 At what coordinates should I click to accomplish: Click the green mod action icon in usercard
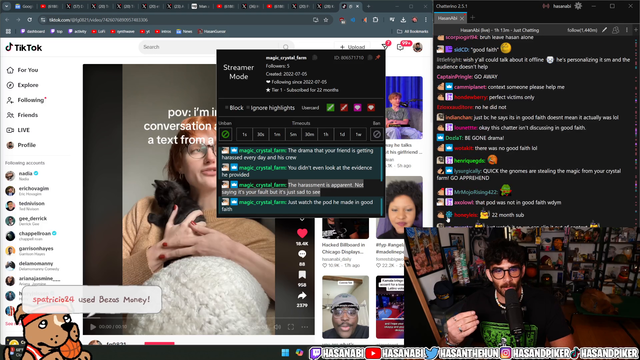(330, 108)
